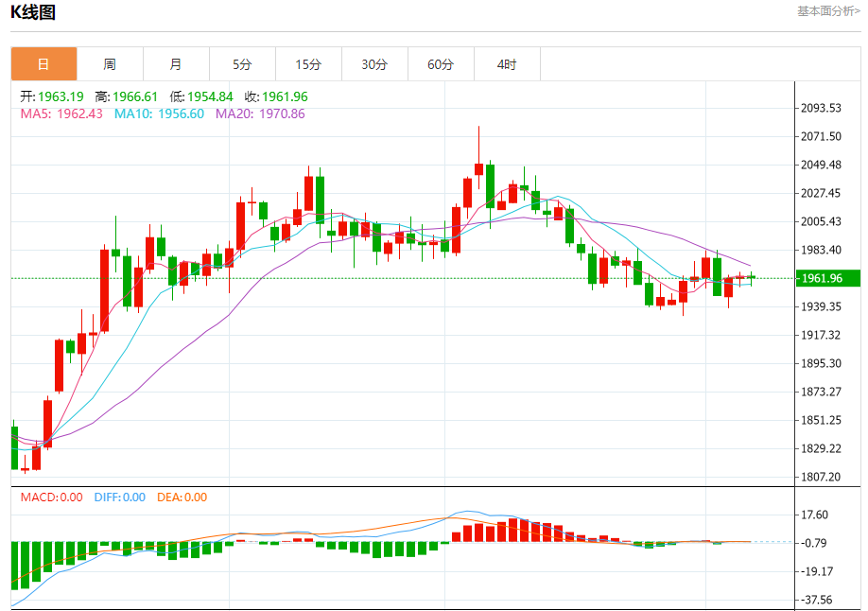Viewport: 868px width, 611px height.
Task: Open the 30分 timeframe tab
Action: coord(374,64)
